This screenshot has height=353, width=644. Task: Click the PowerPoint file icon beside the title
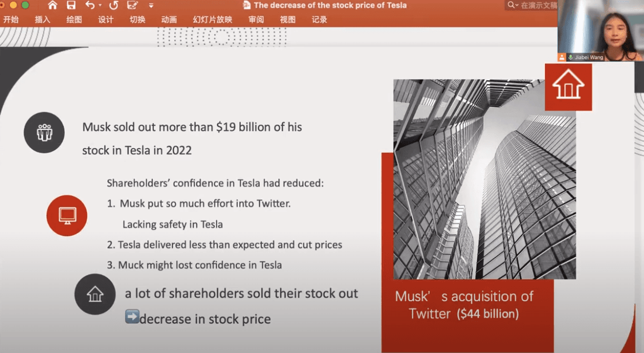[x=247, y=5]
